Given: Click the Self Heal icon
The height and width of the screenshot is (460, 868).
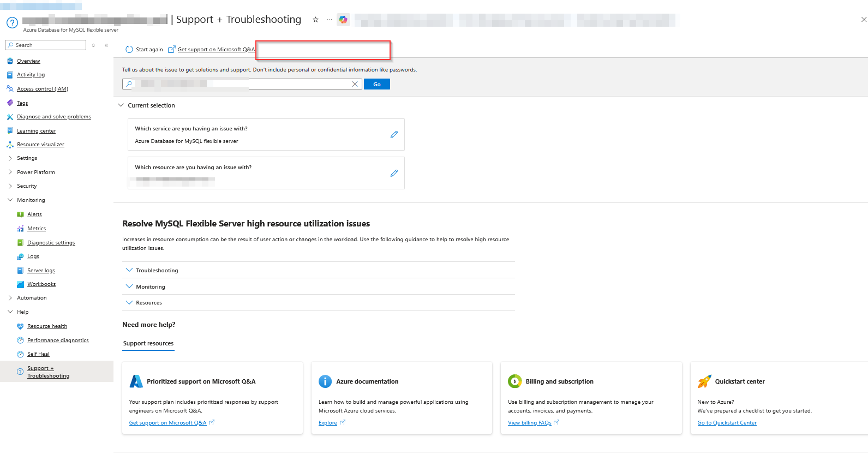Looking at the screenshot, I should [x=20, y=354].
